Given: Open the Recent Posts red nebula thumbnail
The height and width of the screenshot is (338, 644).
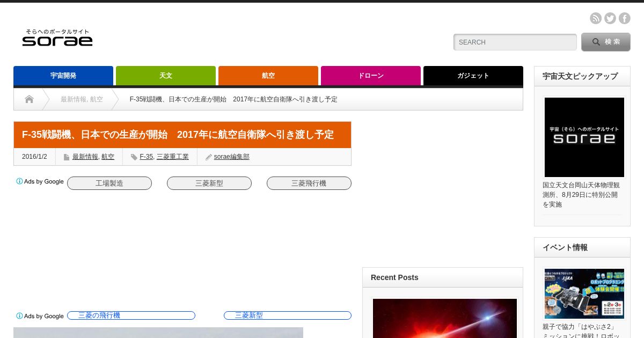Looking at the screenshot, I should coord(445,318).
